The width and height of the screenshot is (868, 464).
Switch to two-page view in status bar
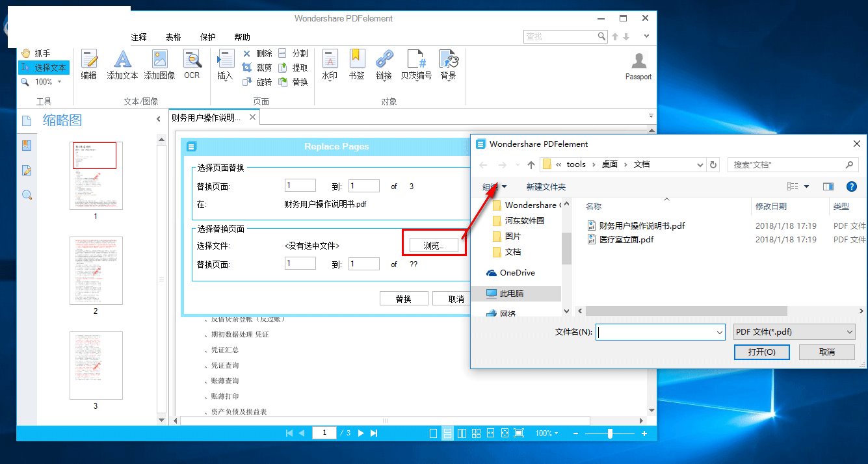tap(462, 433)
